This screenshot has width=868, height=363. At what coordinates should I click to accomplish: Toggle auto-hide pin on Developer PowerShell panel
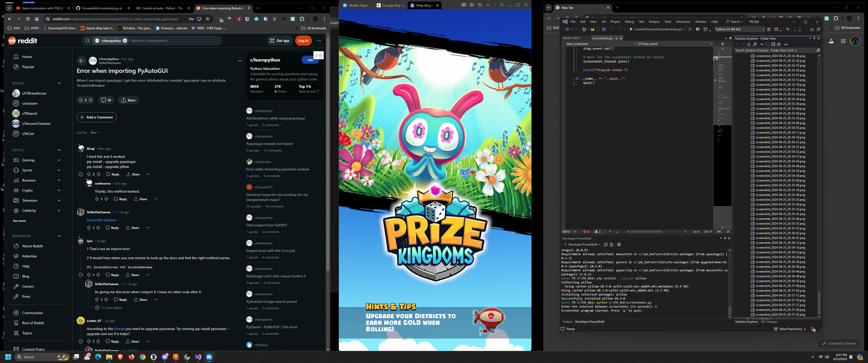tap(725, 238)
